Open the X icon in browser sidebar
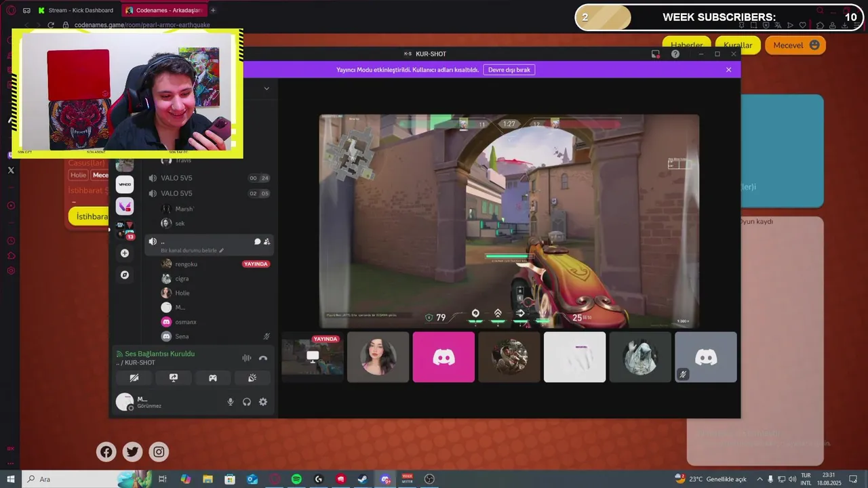 click(11, 170)
